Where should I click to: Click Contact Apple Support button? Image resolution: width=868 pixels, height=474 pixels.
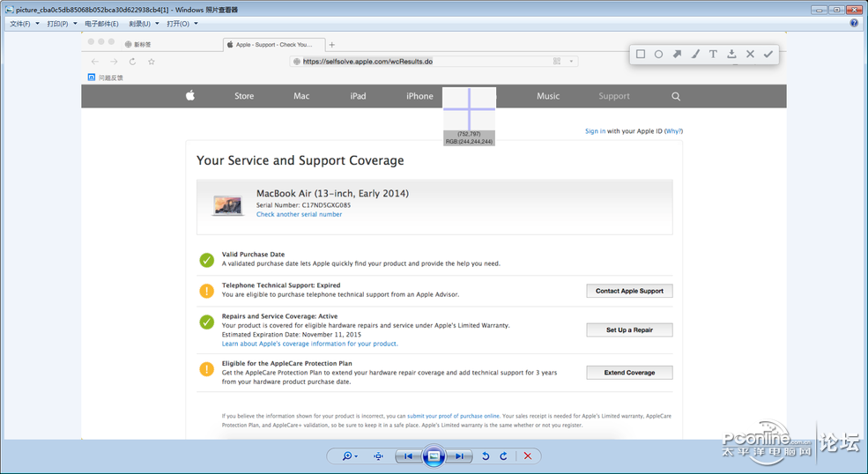[x=629, y=291]
